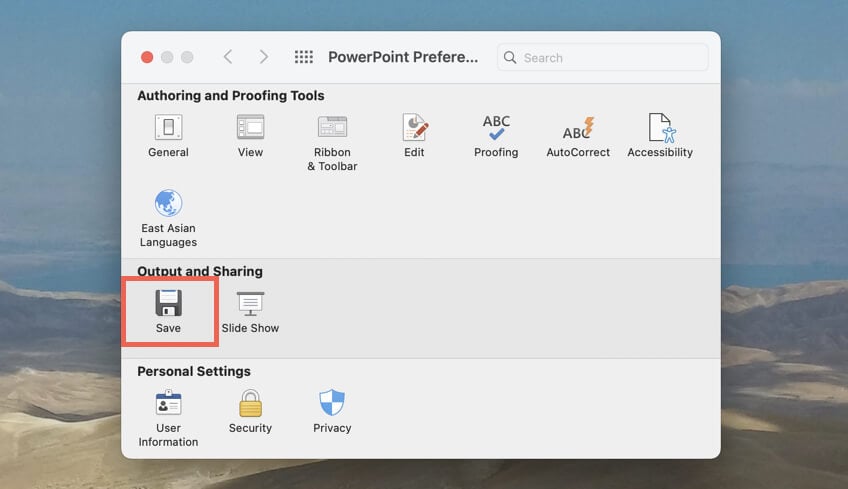
Task: Open AutoCorrect preferences
Action: tap(578, 136)
